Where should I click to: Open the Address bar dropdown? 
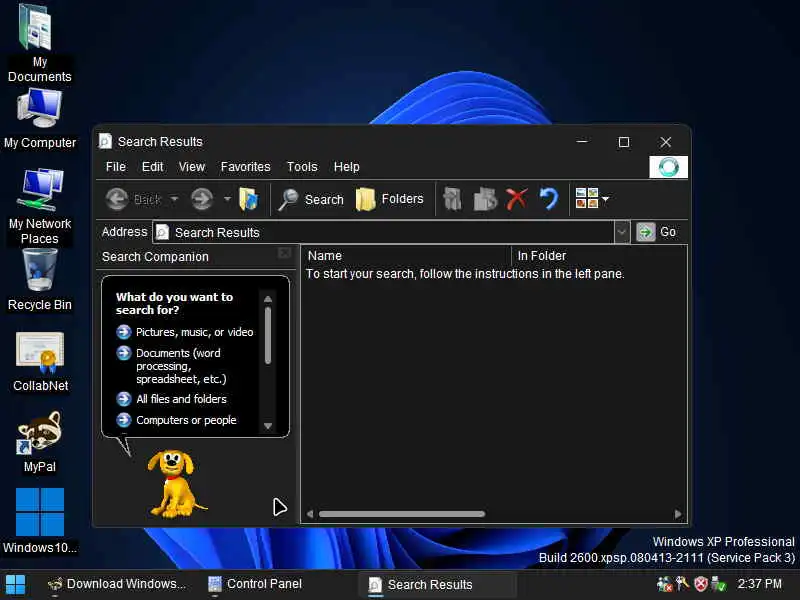point(621,232)
